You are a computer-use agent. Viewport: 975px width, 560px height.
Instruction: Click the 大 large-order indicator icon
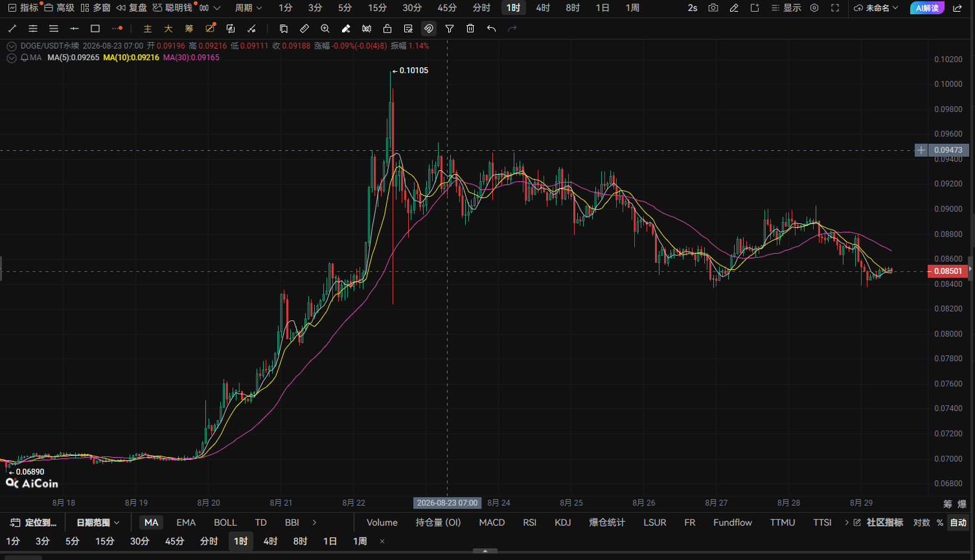coord(168,28)
